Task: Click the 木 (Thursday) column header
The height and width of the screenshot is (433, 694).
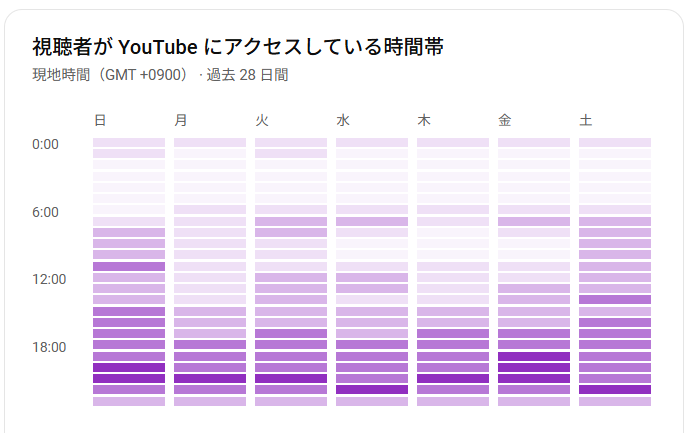Action: (424, 120)
